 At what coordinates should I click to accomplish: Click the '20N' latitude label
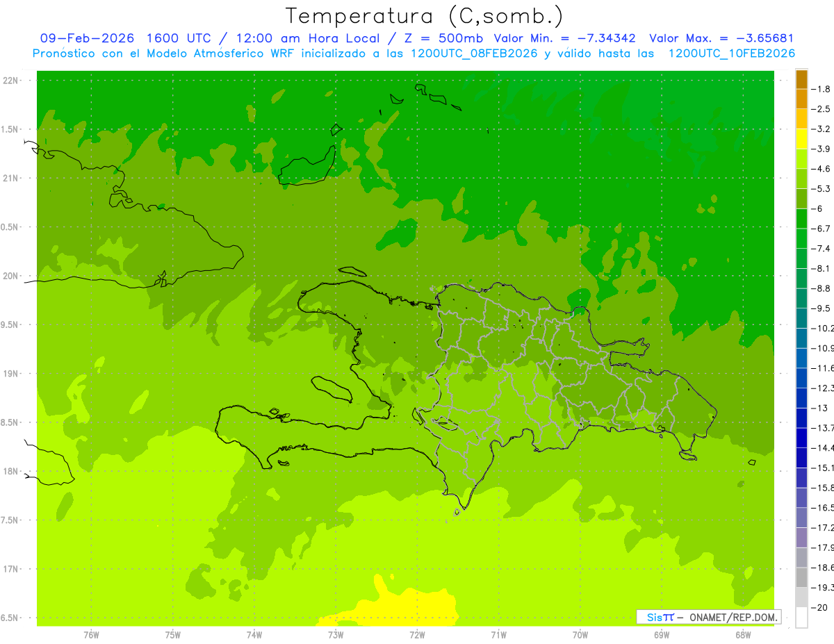pyautogui.click(x=10, y=276)
